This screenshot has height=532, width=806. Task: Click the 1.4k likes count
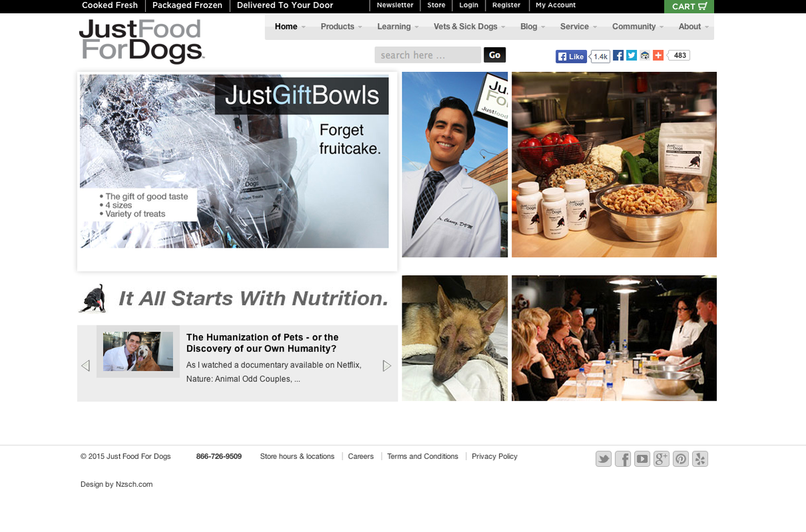601,57
